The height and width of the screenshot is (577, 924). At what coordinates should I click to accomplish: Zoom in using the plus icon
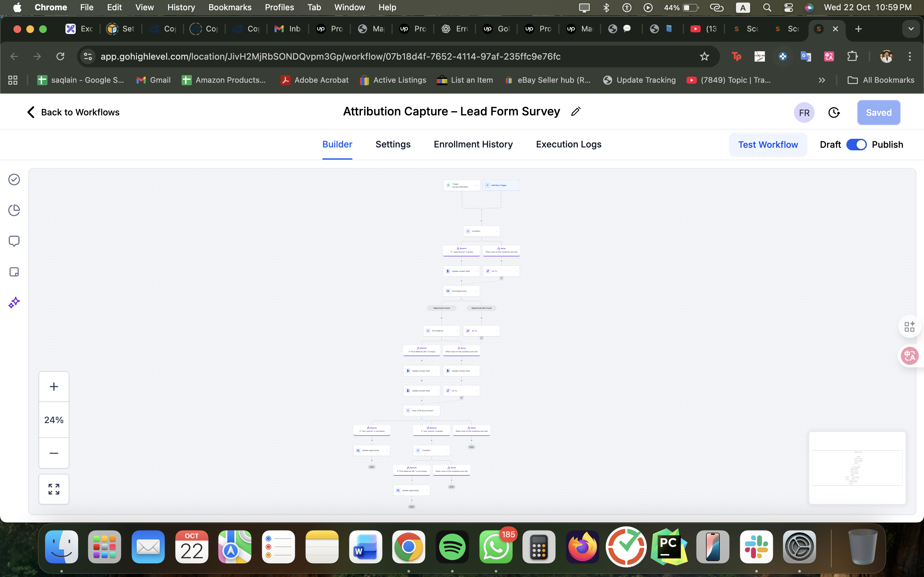click(54, 386)
